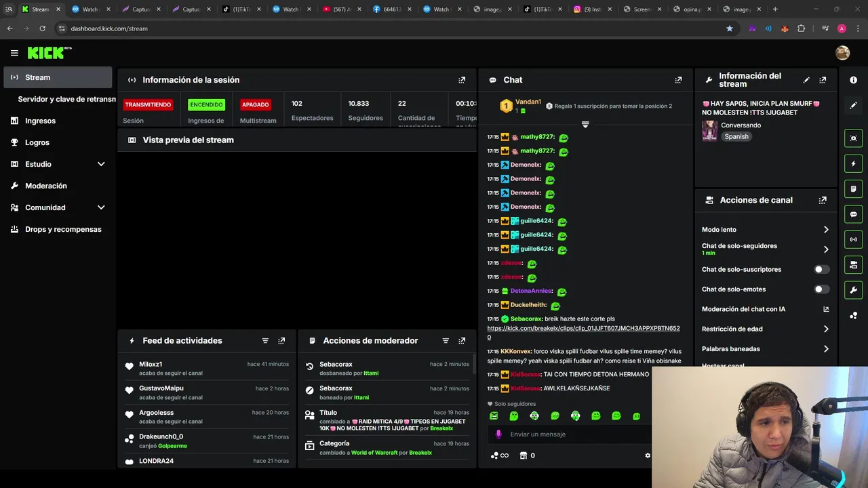Click the World of Warcraft category link
Image resolution: width=868 pixels, height=488 pixels.
(374, 453)
